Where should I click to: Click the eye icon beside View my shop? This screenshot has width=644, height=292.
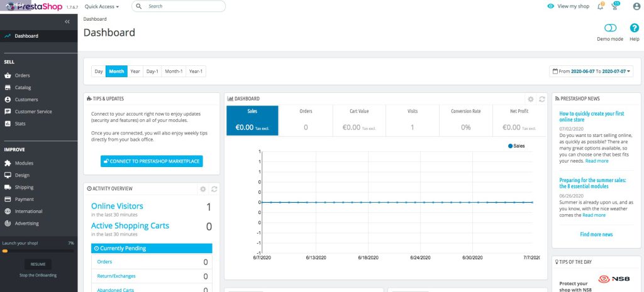point(551,6)
